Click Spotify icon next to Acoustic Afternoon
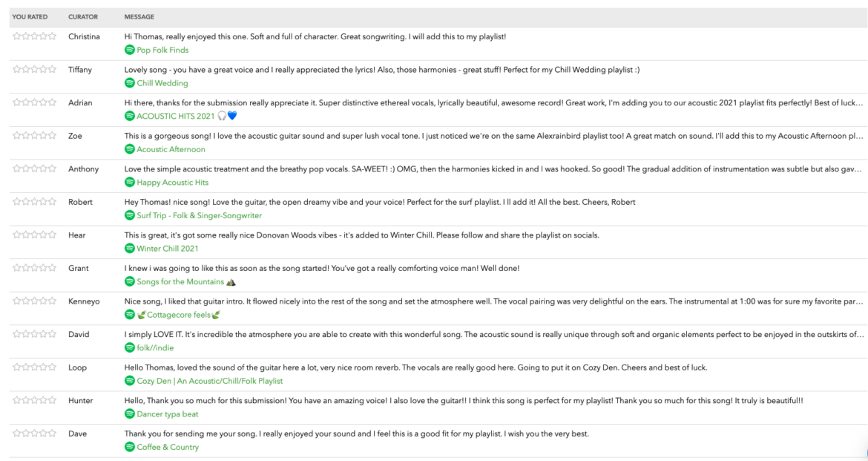 pos(130,149)
